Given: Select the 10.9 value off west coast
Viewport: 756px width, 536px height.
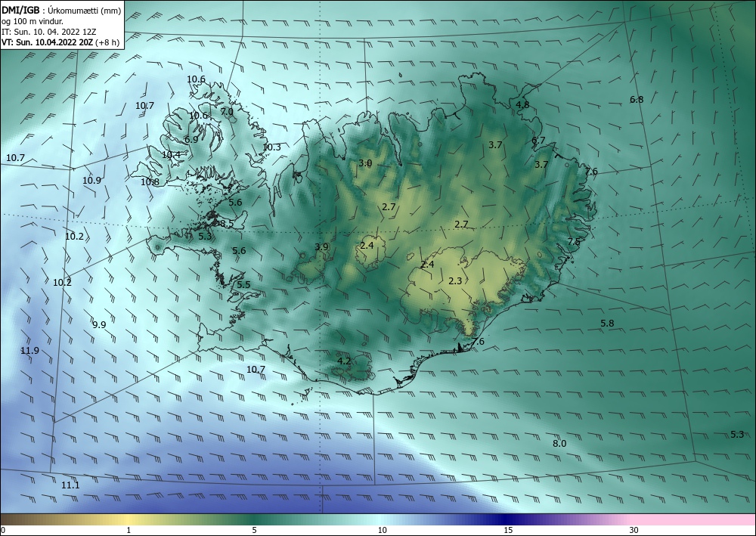Looking at the screenshot, I should coord(91,180).
